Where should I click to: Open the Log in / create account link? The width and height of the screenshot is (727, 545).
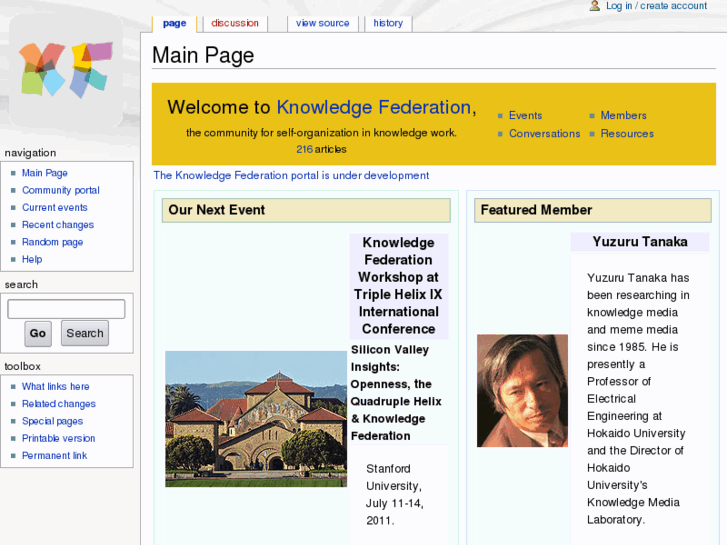pyautogui.click(x=656, y=6)
